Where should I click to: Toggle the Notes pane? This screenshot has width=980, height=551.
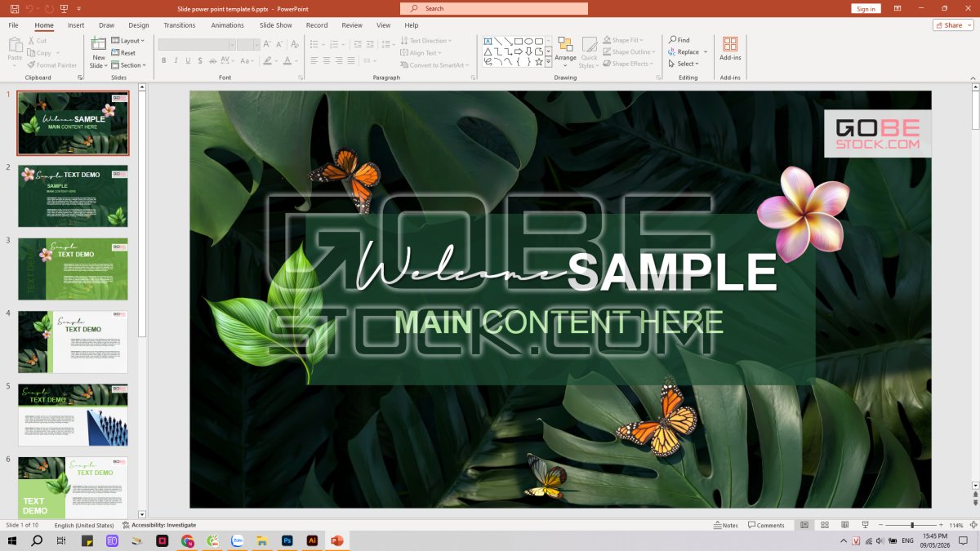(x=725, y=525)
